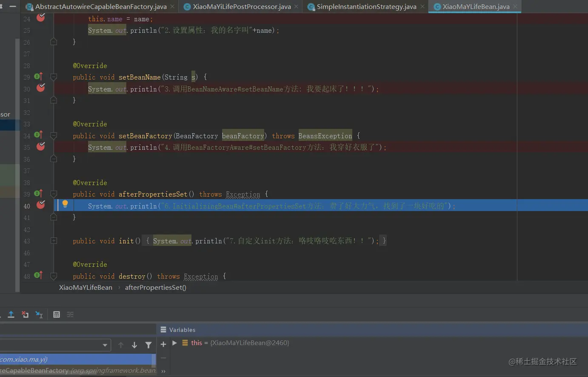Click implements-method gutter icon on line 34

[x=38, y=135]
